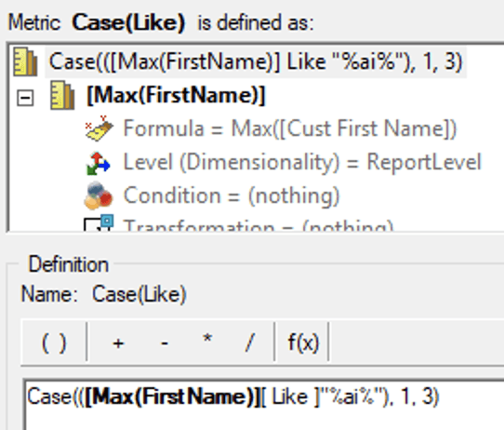Insert a plus operator
The image size is (504, 430).
(x=118, y=343)
